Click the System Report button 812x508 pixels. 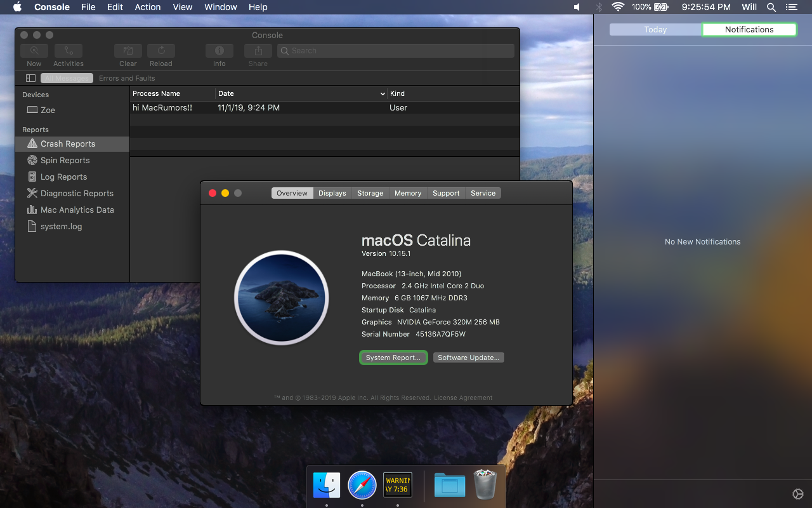click(x=393, y=358)
